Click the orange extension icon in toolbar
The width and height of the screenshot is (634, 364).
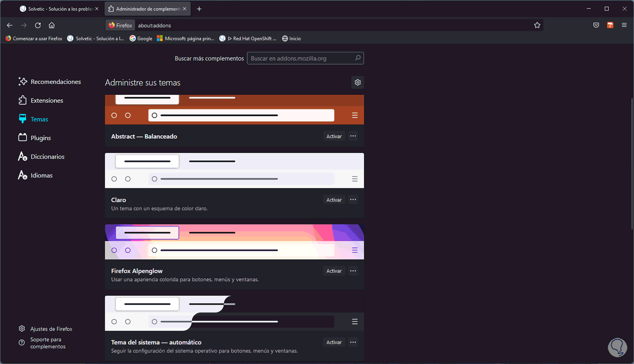coord(610,25)
